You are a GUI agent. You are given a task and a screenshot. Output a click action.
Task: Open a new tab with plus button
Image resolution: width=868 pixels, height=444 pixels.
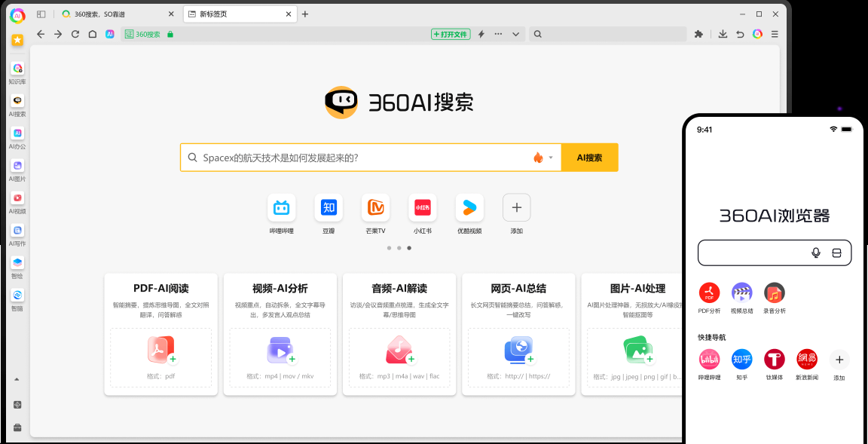click(x=305, y=14)
